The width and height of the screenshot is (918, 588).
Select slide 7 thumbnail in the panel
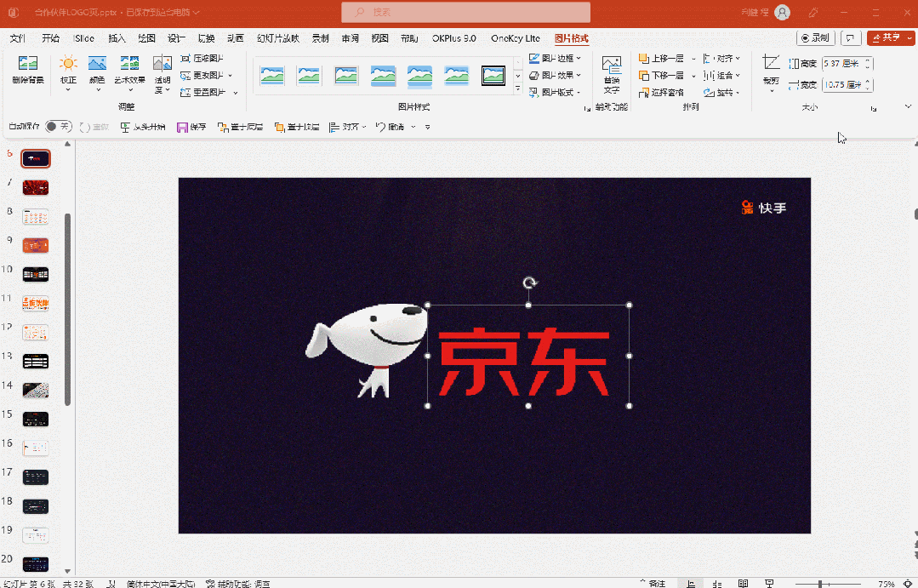pos(35,187)
